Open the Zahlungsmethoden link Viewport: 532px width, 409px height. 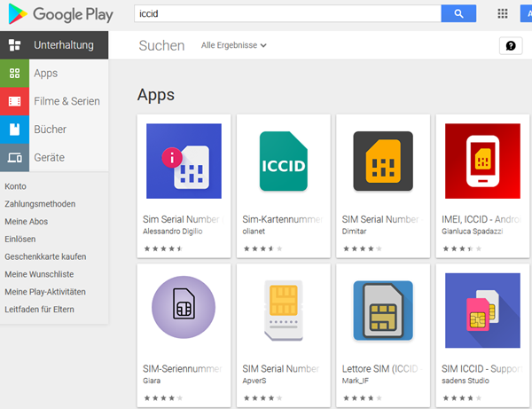pos(40,204)
